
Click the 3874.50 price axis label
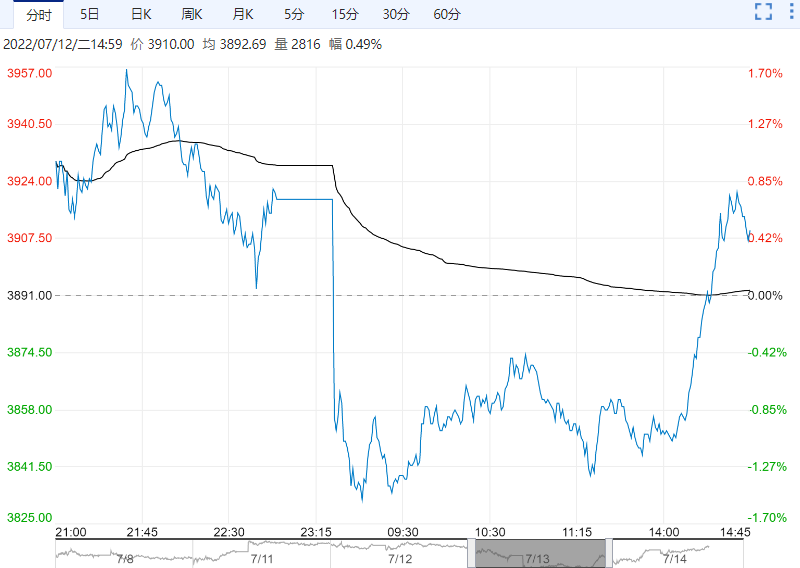click(30, 352)
